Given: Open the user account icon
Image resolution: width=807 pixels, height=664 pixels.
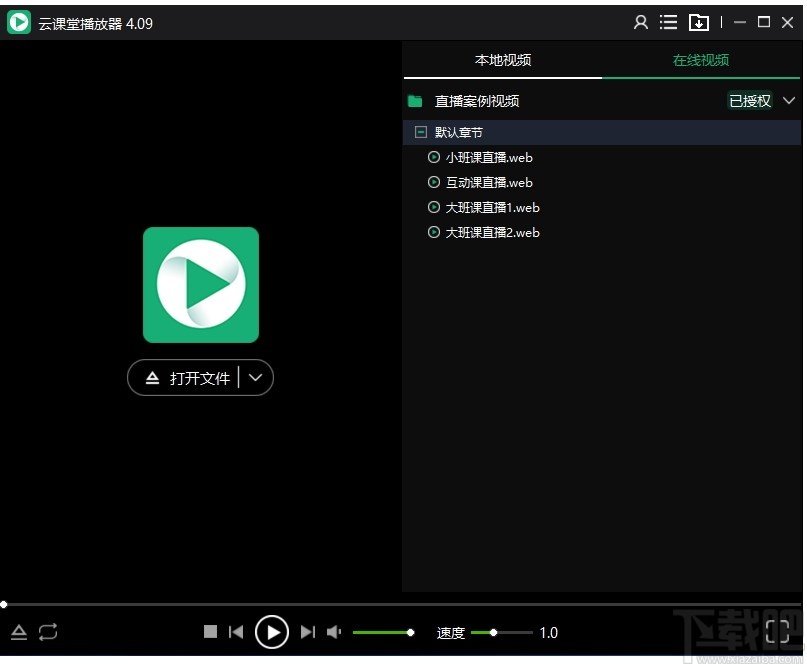Looking at the screenshot, I should [x=641, y=22].
